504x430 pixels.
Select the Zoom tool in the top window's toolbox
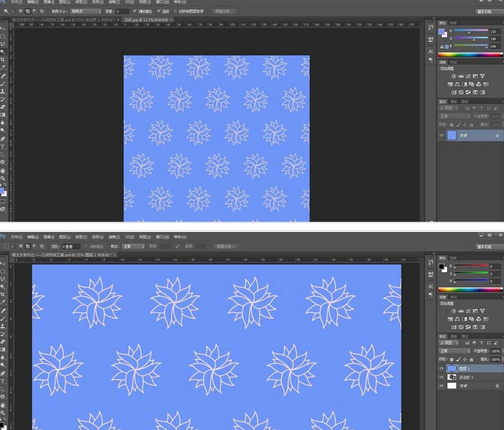pos(3,178)
